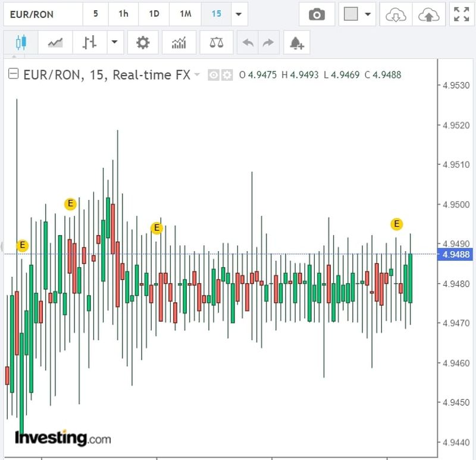Image resolution: width=476 pixels, height=460 pixels.
Task: Click the compare symbols scale icon
Action: click(212, 43)
